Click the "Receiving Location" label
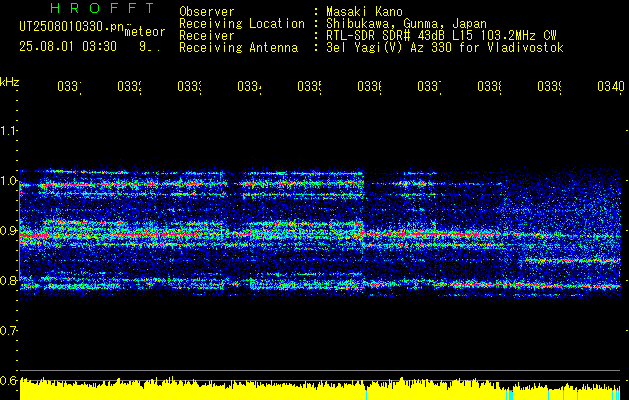The width and height of the screenshot is (629, 400). [x=242, y=24]
